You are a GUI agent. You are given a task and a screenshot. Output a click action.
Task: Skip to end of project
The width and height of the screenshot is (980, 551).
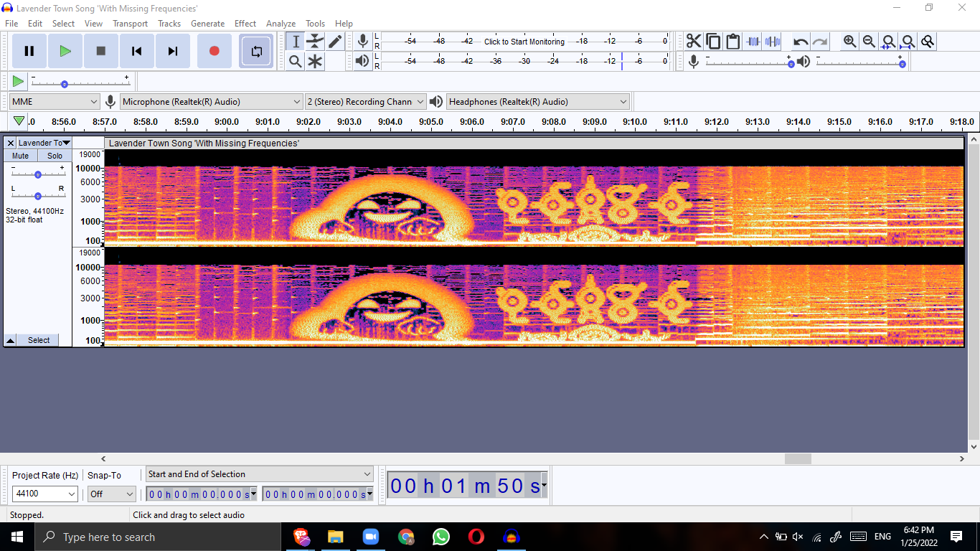click(172, 51)
